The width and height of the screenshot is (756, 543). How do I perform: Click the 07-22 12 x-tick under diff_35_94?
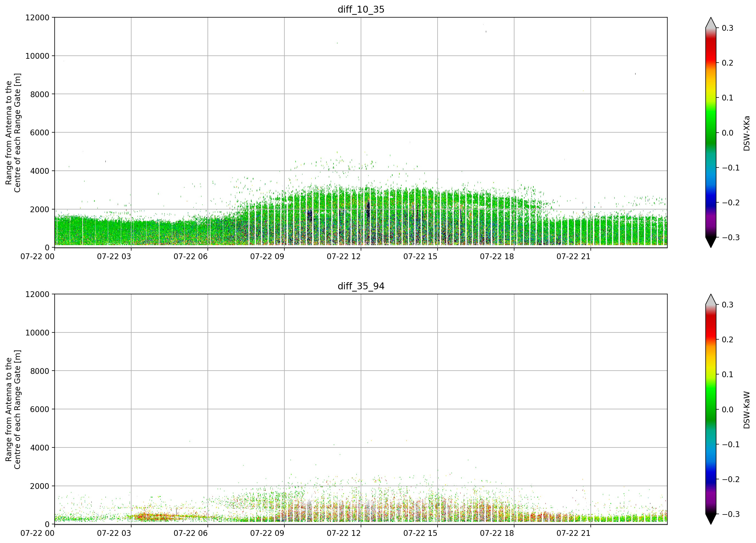[x=344, y=533]
